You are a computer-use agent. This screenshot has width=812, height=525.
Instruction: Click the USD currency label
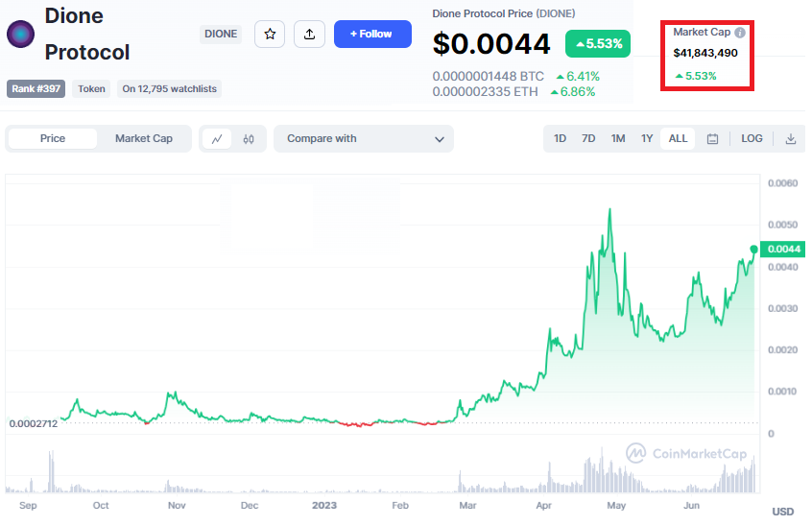tap(782, 512)
